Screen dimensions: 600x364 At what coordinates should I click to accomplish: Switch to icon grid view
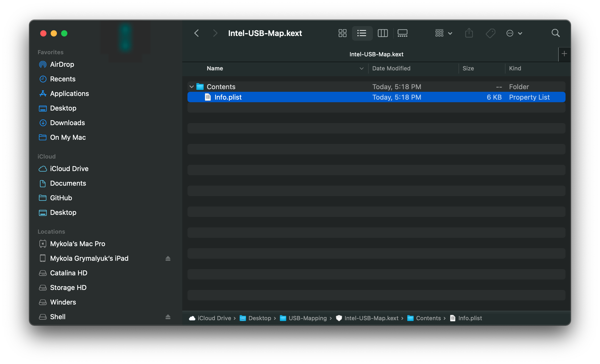(342, 33)
